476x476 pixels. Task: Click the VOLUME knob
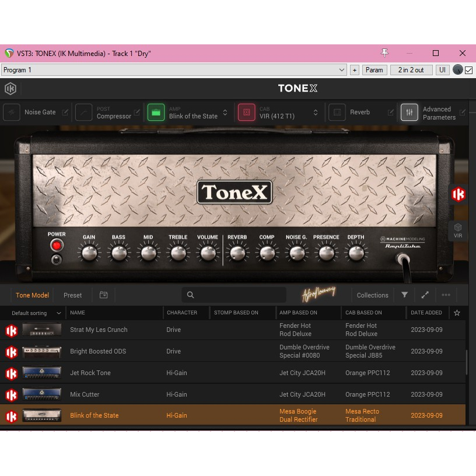(x=208, y=253)
